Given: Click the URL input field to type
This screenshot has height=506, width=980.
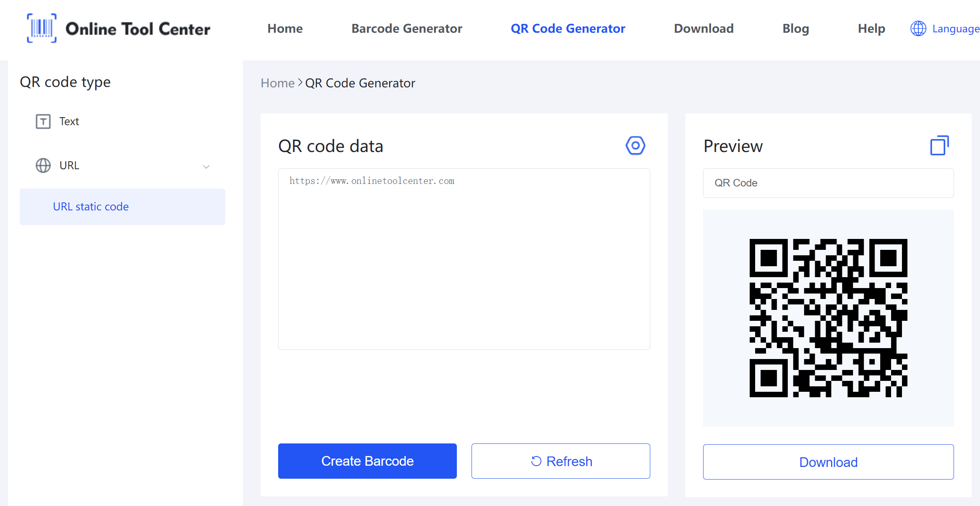Looking at the screenshot, I should [x=464, y=259].
